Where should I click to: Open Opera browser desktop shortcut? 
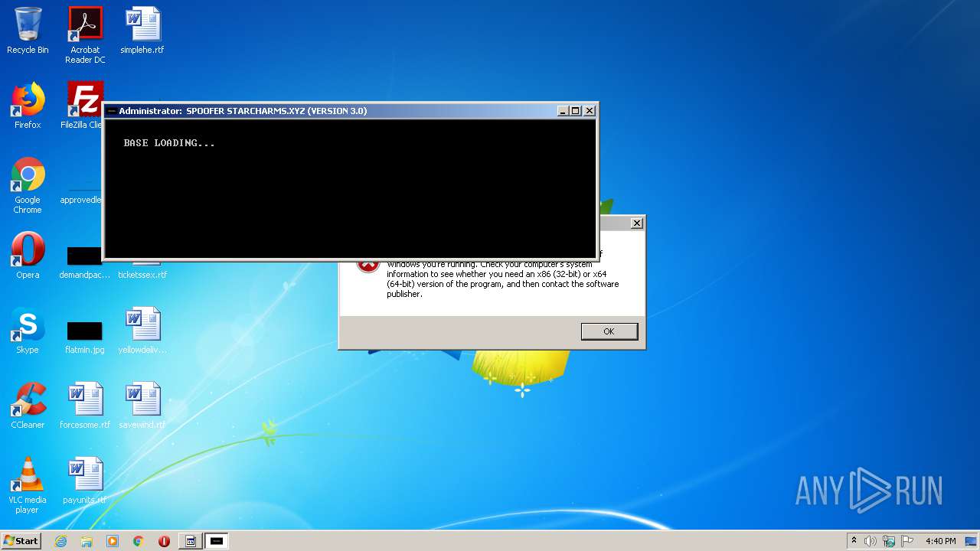pos(28,256)
